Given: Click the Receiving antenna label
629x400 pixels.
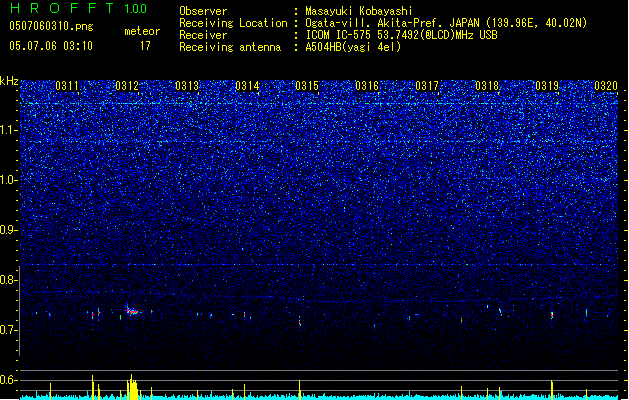Looking at the screenshot, I should tap(230, 47).
